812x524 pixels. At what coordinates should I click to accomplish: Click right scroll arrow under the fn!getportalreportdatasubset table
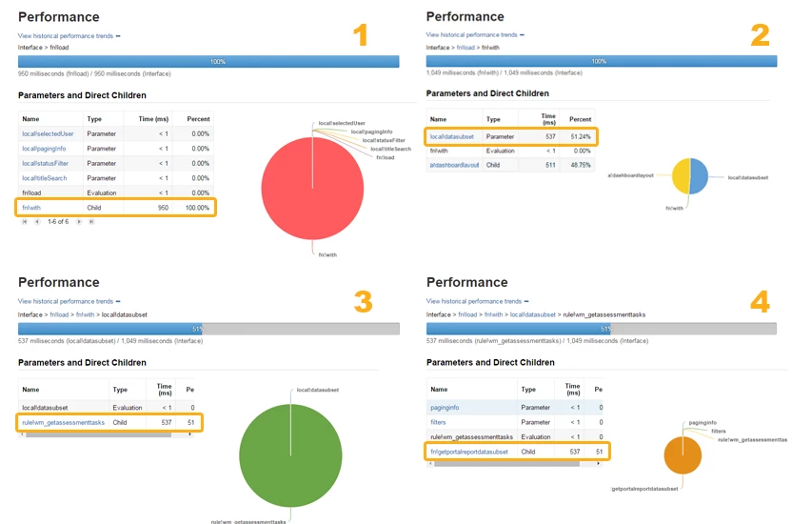[x=598, y=463]
